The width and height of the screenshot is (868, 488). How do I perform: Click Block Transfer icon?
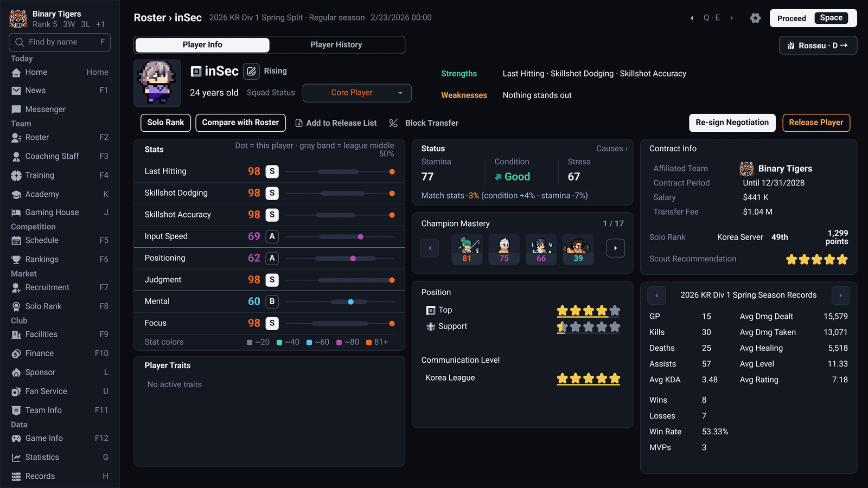click(393, 123)
